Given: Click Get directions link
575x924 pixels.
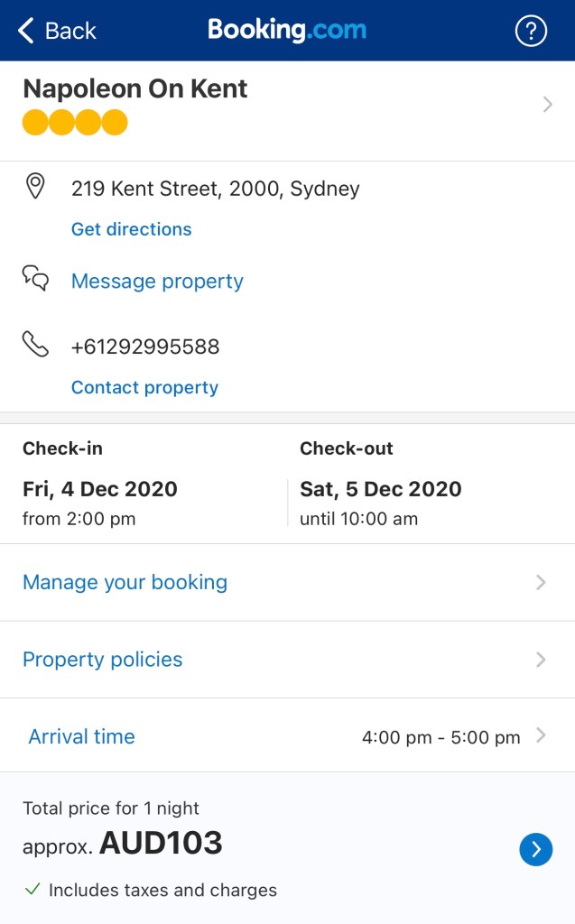Looking at the screenshot, I should tap(131, 229).
